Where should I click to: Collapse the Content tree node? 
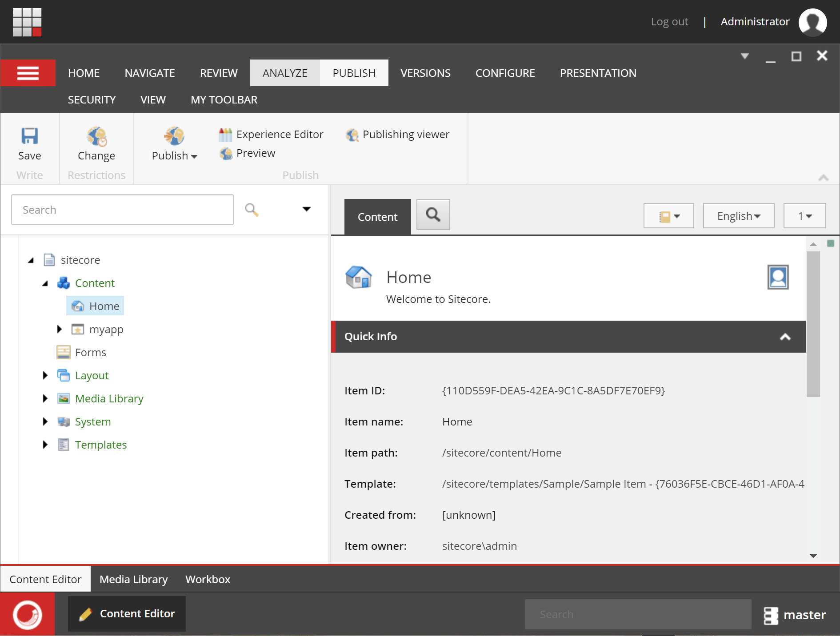click(x=45, y=283)
